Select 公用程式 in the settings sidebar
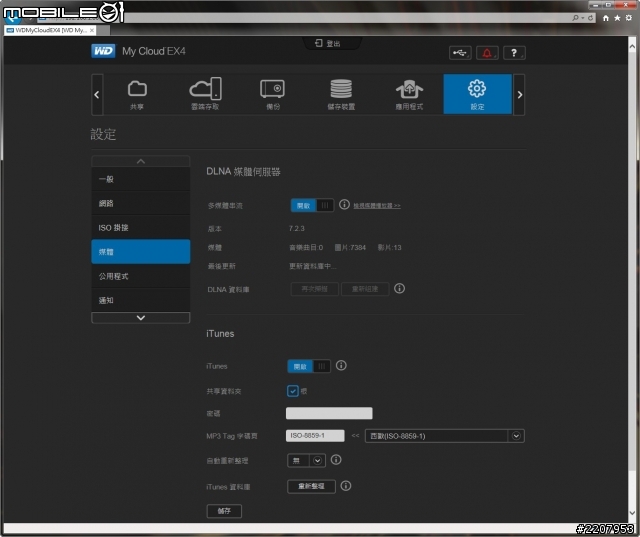The width and height of the screenshot is (640, 537). [141, 276]
